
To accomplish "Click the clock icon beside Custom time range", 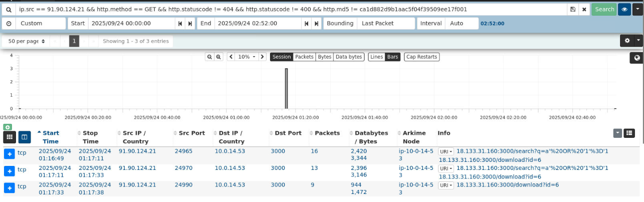I will pos(8,24).
